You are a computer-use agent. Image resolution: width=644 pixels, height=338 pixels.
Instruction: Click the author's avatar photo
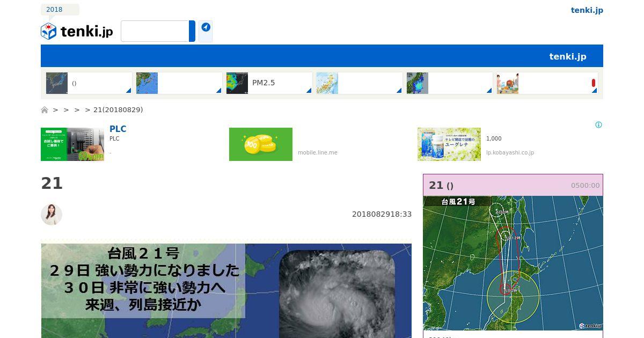coord(52,215)
